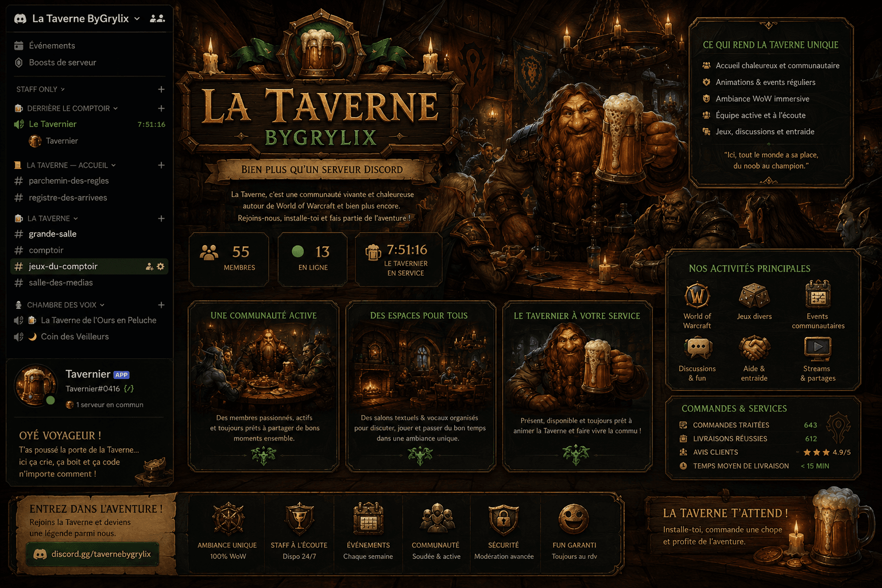Add a channel to DERRIÈRE LE COMPTOIR
Screen dimensions: 882x588
(x=161, y=108)
